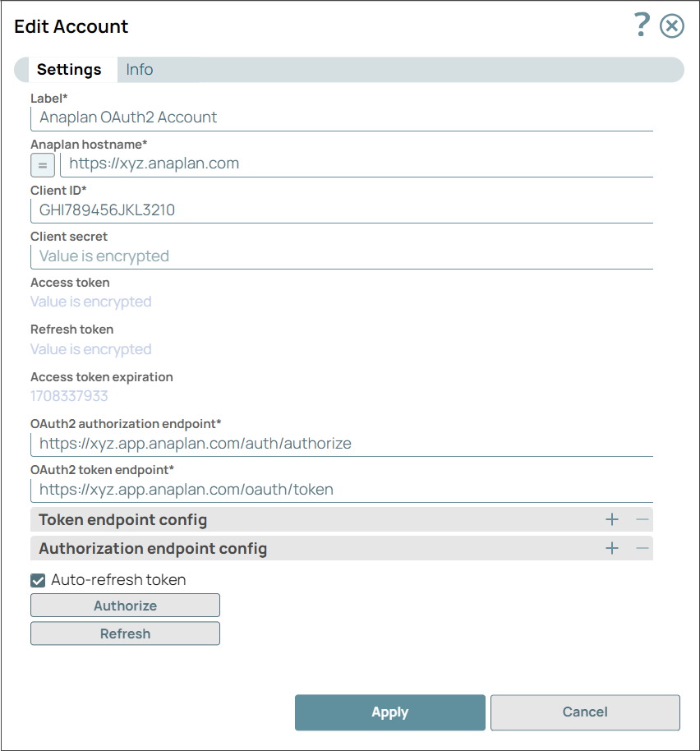The height and width of the screenshot is (751, 700).
Task: Disable the Auto-refresh token checkbox
Action: coord(38,580)
